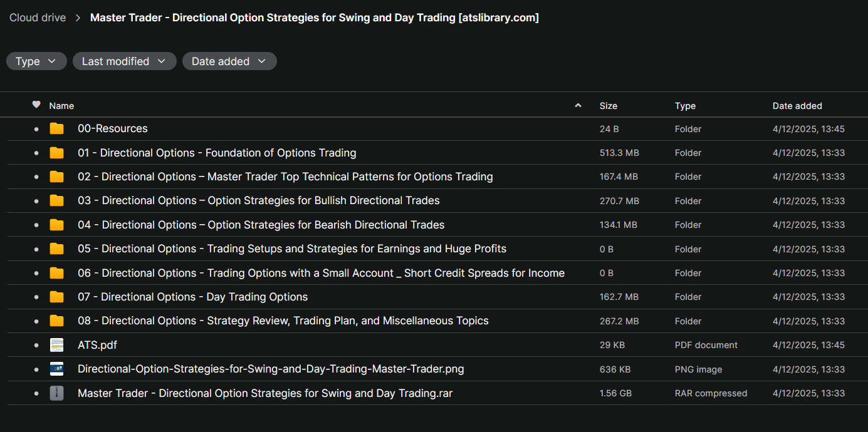This screenshot has height=432, width=868.
Task: Sort by Date added column header
Action: [x=797, y=106]
